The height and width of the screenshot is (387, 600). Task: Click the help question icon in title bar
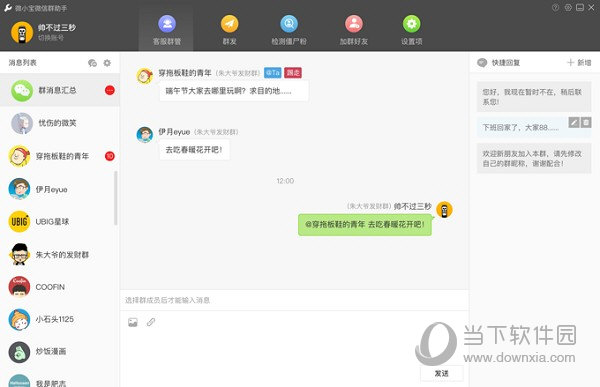click(555, 8)
